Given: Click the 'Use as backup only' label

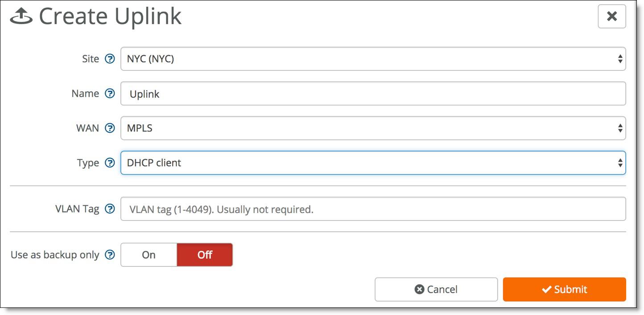Looking at the screenshot, I should 55,255.
